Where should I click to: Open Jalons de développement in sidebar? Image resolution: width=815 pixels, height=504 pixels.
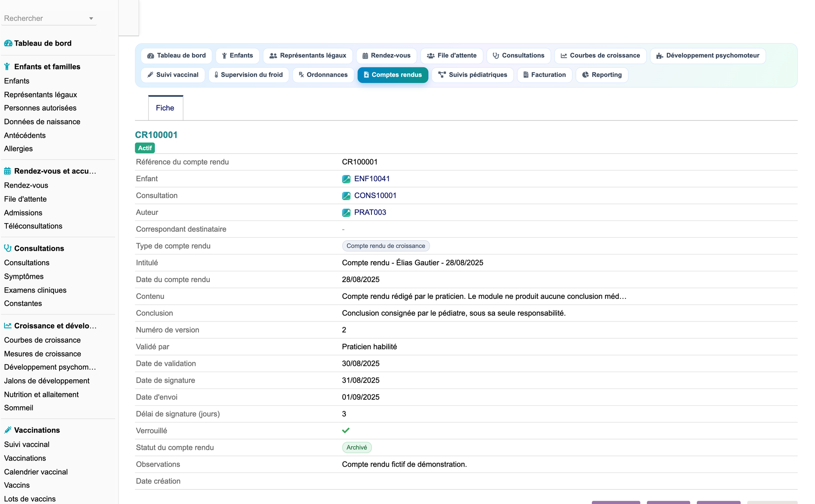coord(47,381)
